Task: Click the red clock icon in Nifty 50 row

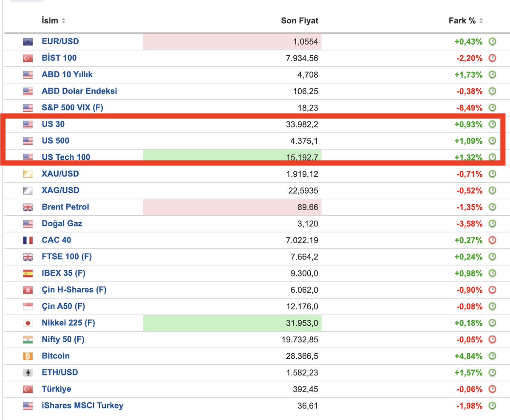Action: (x=493, y=340)
